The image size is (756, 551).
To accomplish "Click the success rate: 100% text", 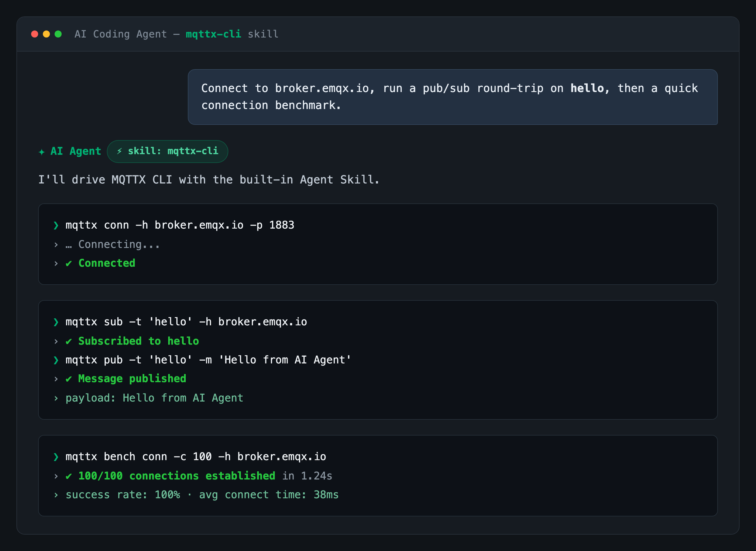I will coord(123,495).
